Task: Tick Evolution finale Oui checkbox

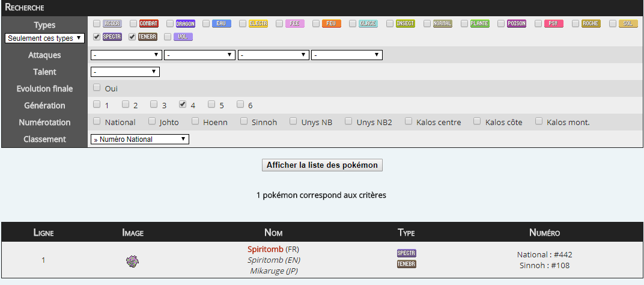Action: [x=97, y=87]
